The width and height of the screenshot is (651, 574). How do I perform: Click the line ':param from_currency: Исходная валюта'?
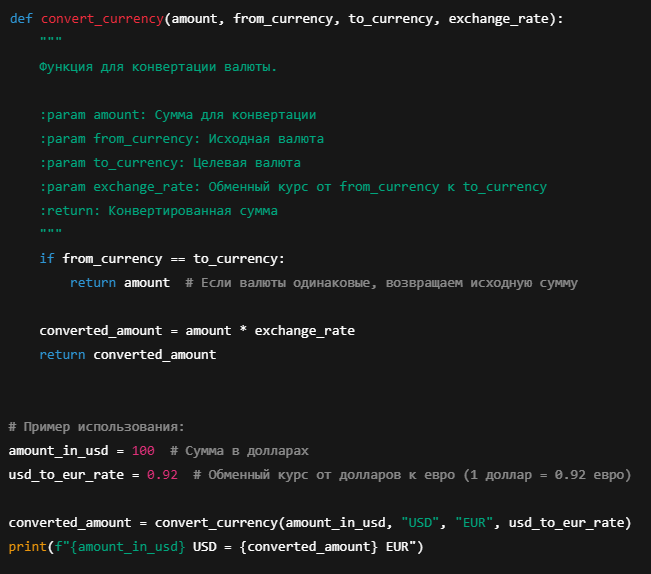point(181,139)
